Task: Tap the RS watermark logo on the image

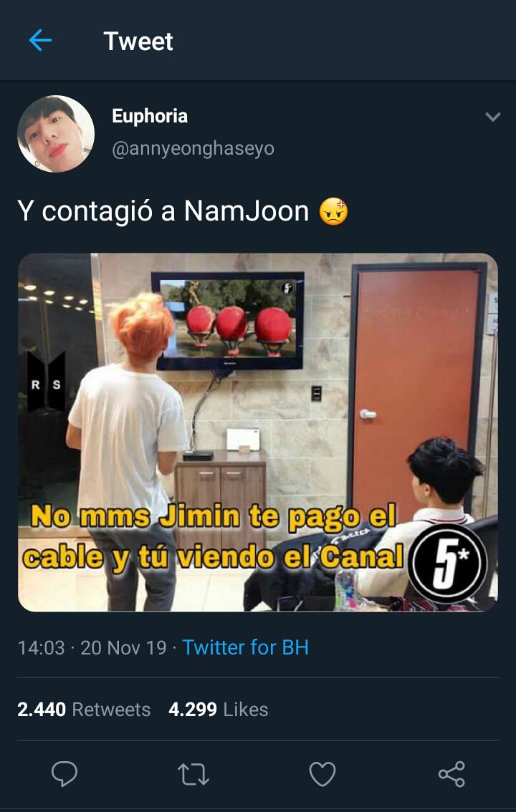Action: tap(46, 382)
